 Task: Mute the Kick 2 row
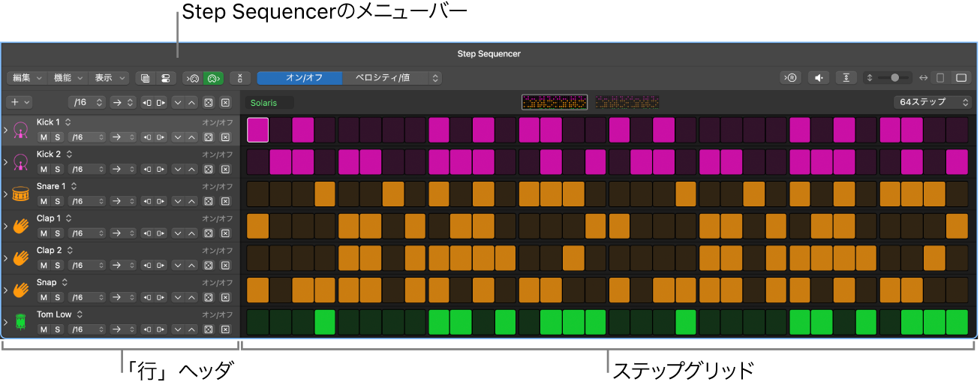[x=44, y=170]
